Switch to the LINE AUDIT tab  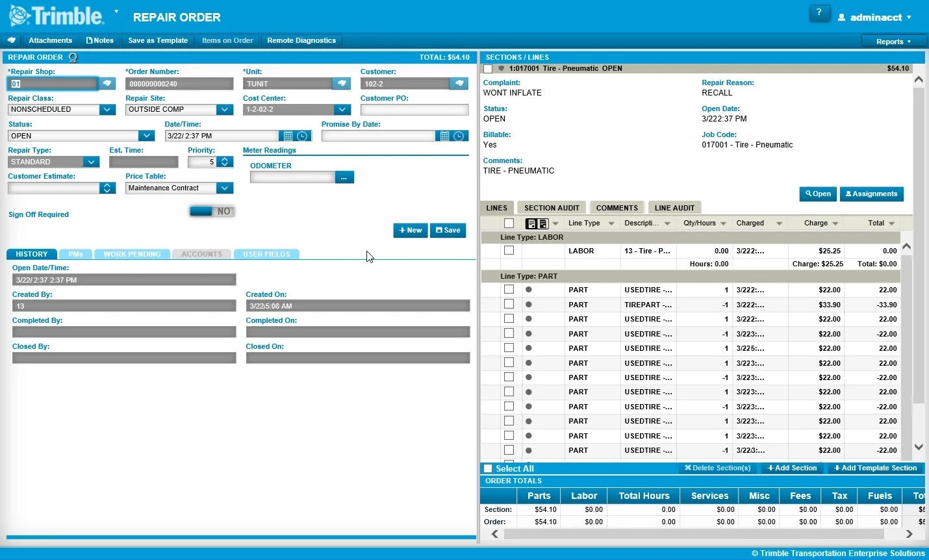click(674, 208)
